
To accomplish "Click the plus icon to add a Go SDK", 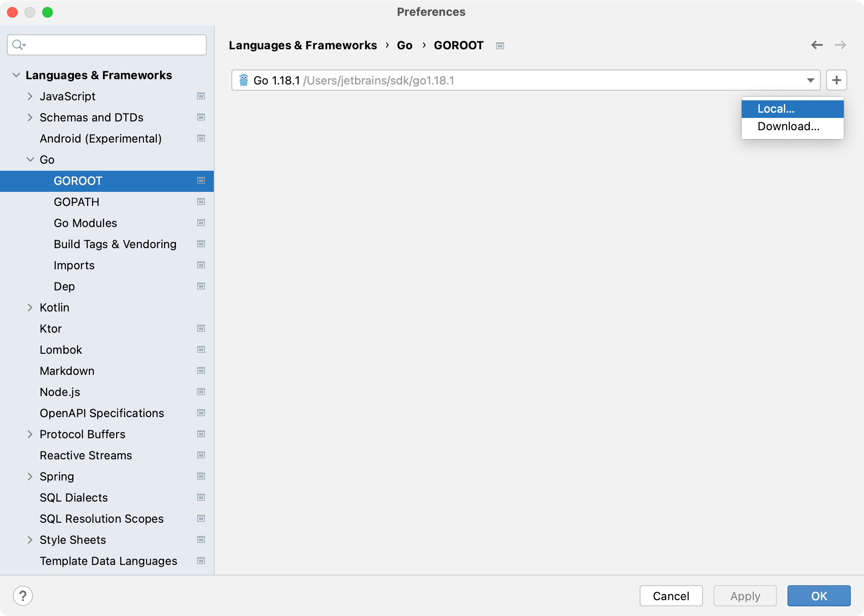I will coord(836,80).
